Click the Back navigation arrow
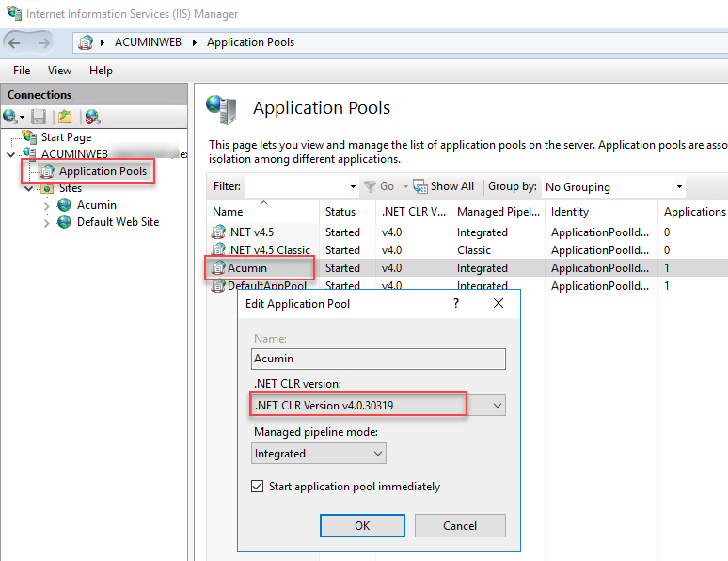Image resolution: width=728 pixels, height=561 pixels. pyautogui.click(x=14, y=43)
